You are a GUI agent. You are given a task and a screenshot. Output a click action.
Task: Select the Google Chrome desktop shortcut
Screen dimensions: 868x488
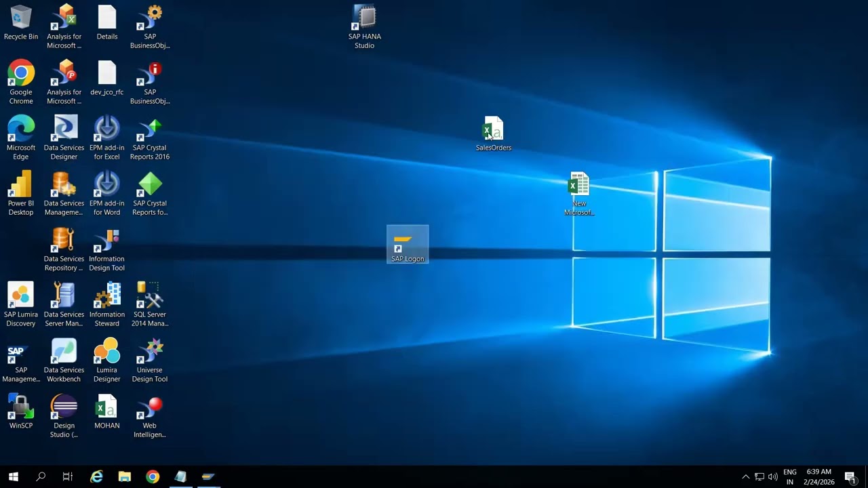tap(21, 83)
